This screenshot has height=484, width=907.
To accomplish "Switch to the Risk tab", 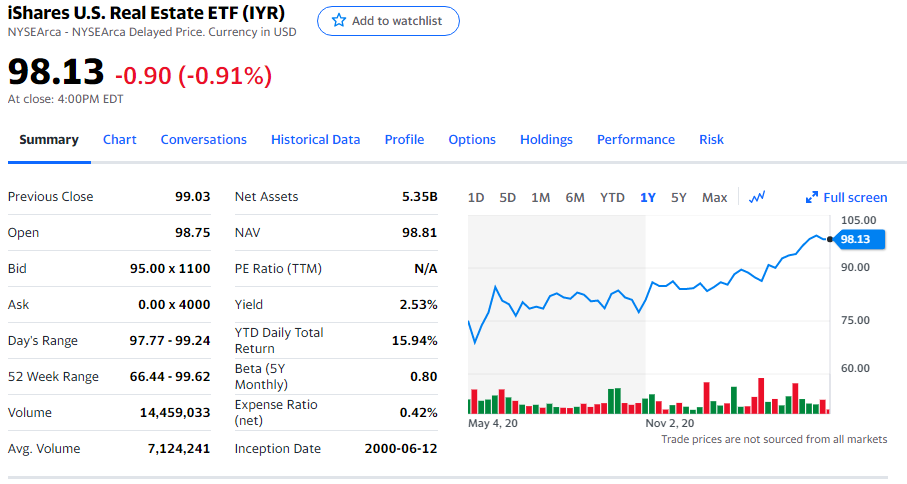I will (x=711, y=139).
